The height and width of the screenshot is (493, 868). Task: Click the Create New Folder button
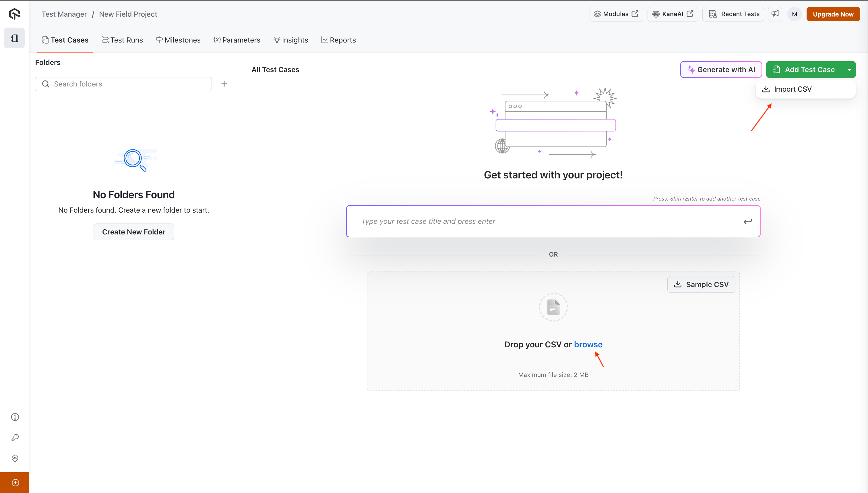point(134,232)
